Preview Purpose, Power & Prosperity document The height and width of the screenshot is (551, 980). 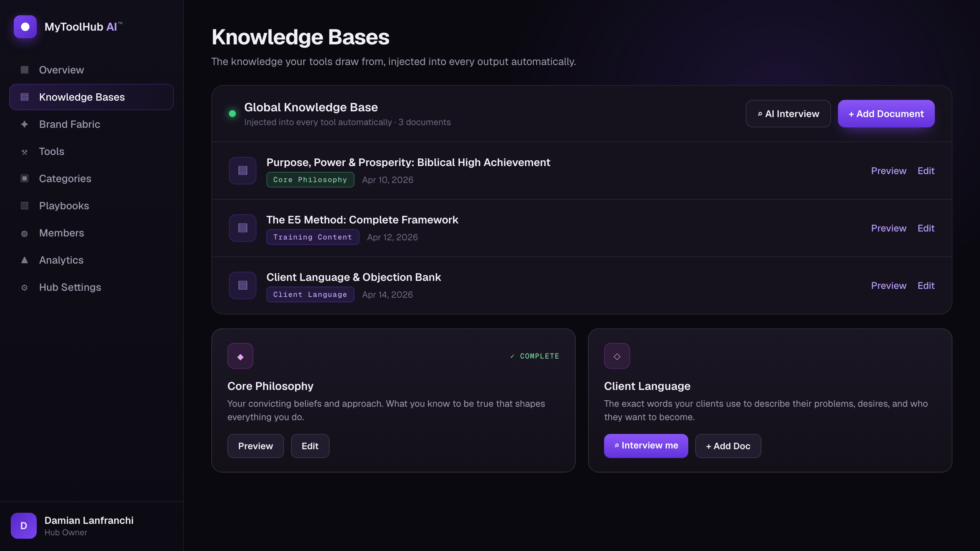tap(889, 171)
